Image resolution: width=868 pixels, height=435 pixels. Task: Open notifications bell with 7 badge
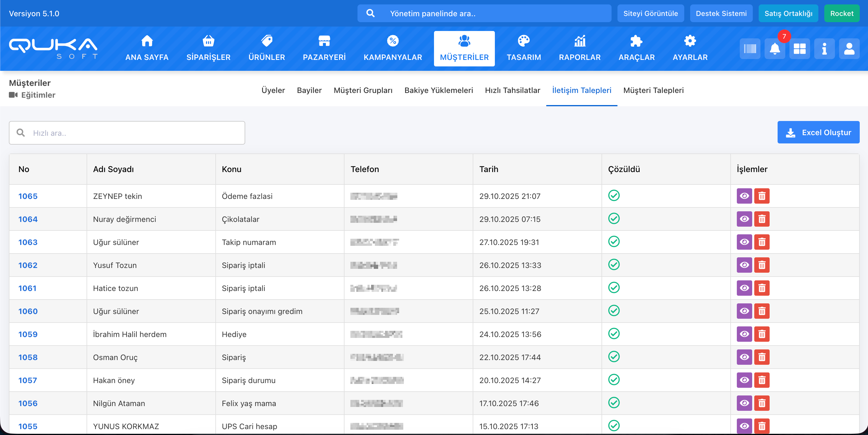point(775,49)
